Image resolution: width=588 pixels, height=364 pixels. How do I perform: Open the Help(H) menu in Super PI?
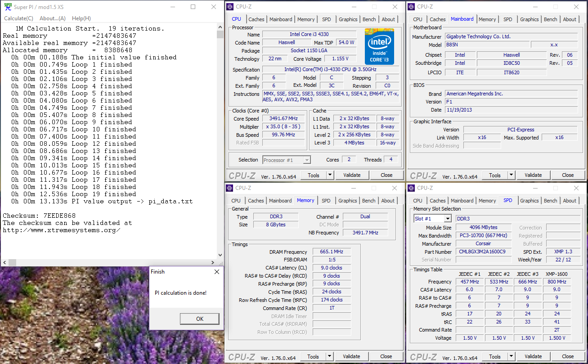click(81, 18)
